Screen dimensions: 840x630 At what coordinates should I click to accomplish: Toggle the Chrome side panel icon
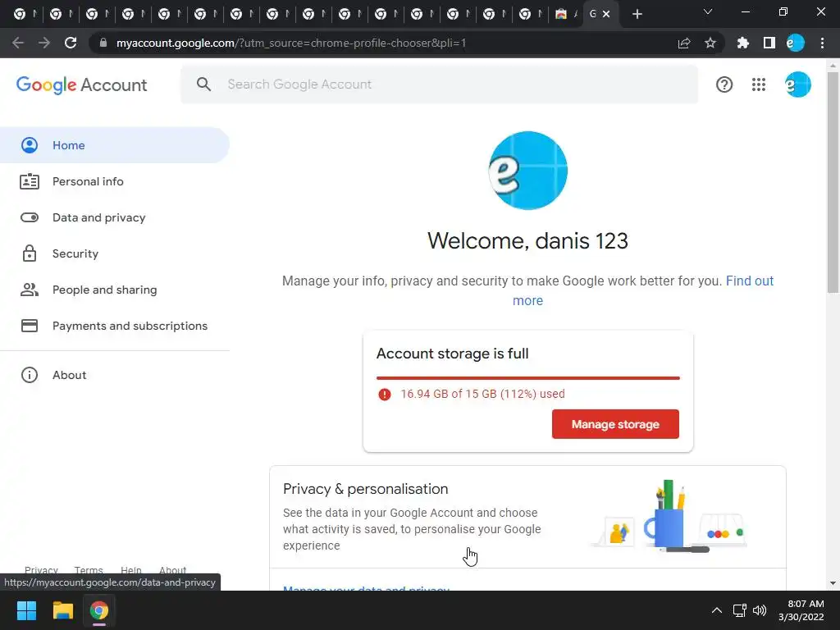click(769, 43)
